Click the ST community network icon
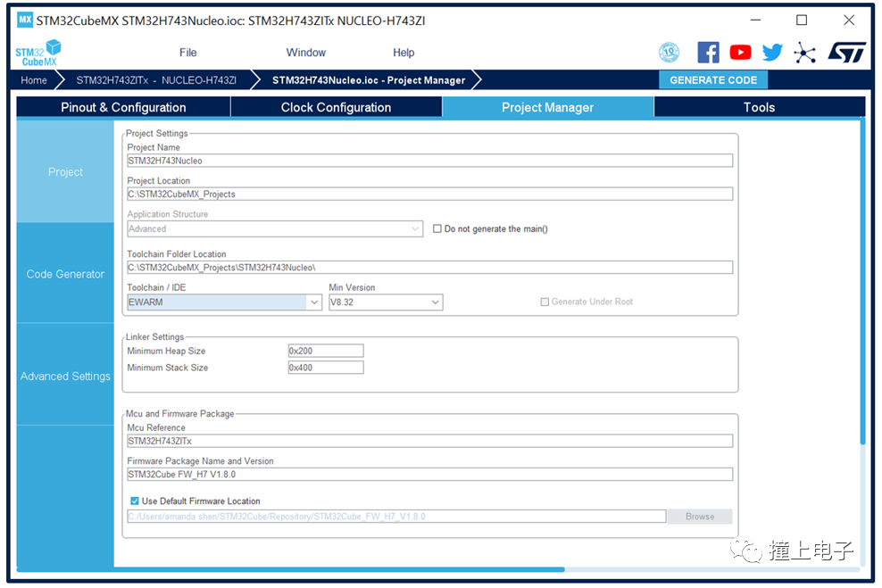Image resolution: width=882 pixels, height=588 pixels. point(805,53)
